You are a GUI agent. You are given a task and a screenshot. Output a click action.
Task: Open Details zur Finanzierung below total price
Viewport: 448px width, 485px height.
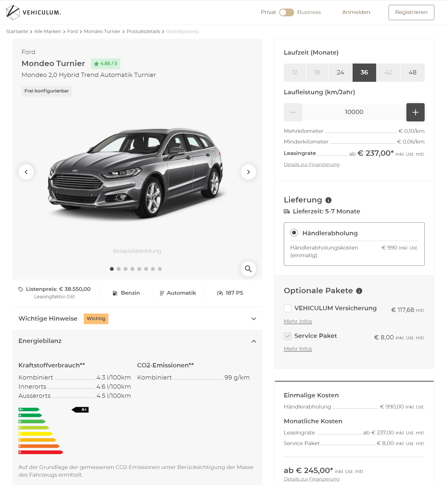(311, 479)
